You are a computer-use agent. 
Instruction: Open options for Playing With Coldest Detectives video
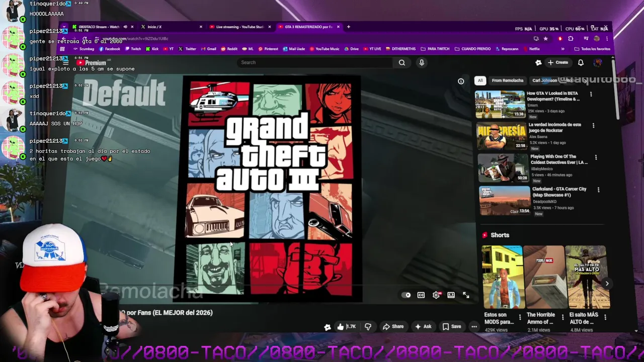[596, 157]
